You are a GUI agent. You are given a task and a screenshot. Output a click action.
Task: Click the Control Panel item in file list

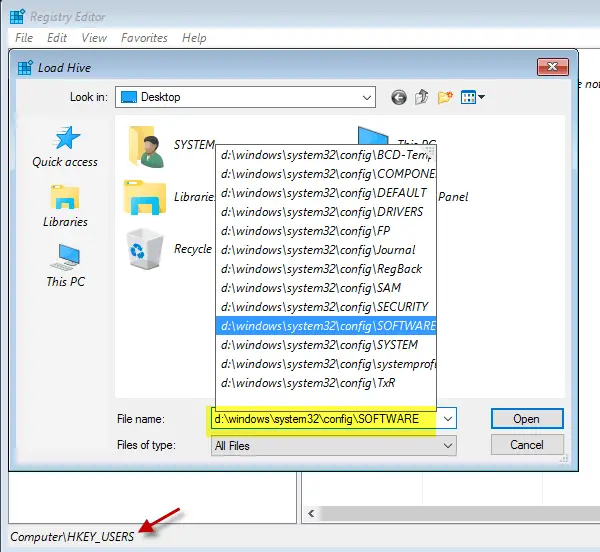coord(453,197)
